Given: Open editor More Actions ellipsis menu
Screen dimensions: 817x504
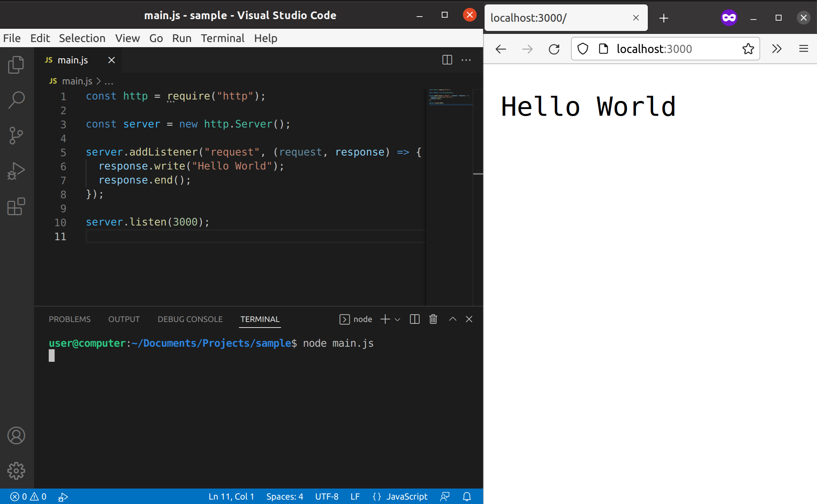Looking at the screenshot, I should pyautogui.click(x=466, y=60).
